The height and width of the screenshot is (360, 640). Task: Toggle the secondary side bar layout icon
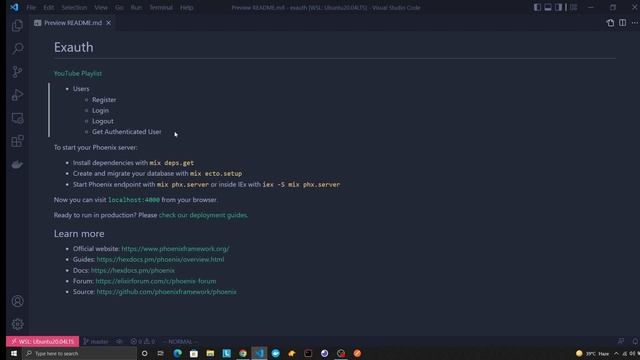point(558,7)
